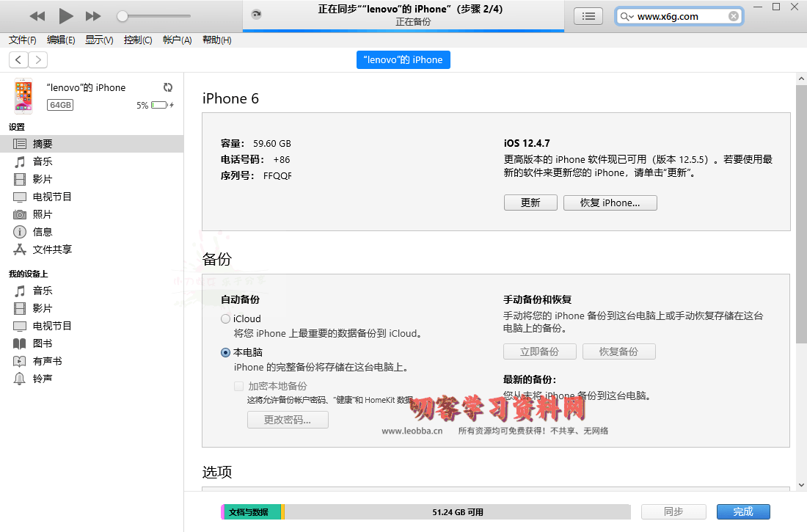Clear the search field with the X icon
The height and width of the screenshot is (532, 807).
pos(734,16)
